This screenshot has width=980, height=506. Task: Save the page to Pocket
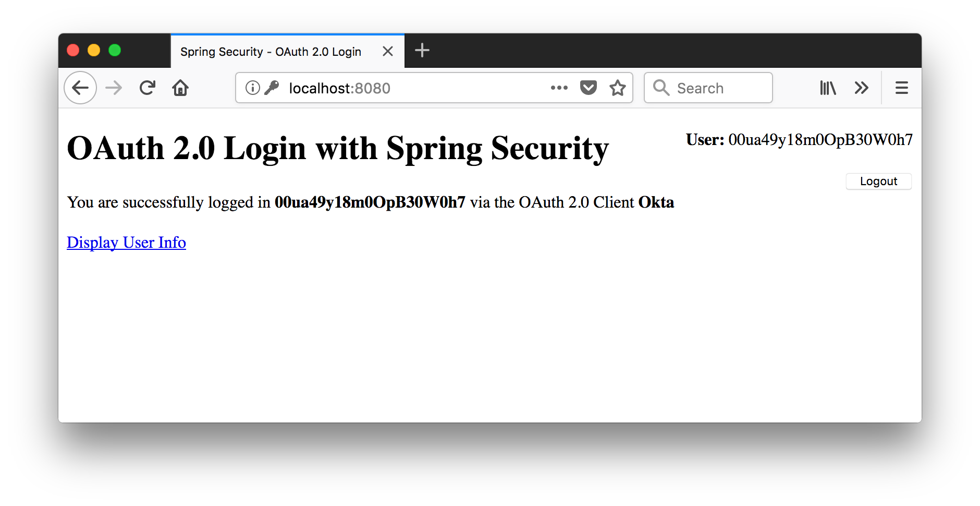pyautogui.click(x=589, y=88)
